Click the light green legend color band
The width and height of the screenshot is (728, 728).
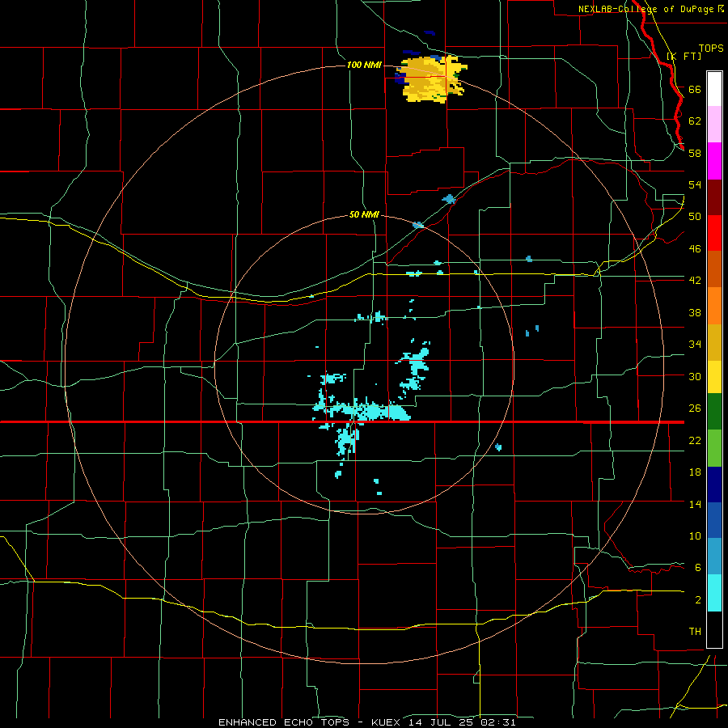[714, 448]
